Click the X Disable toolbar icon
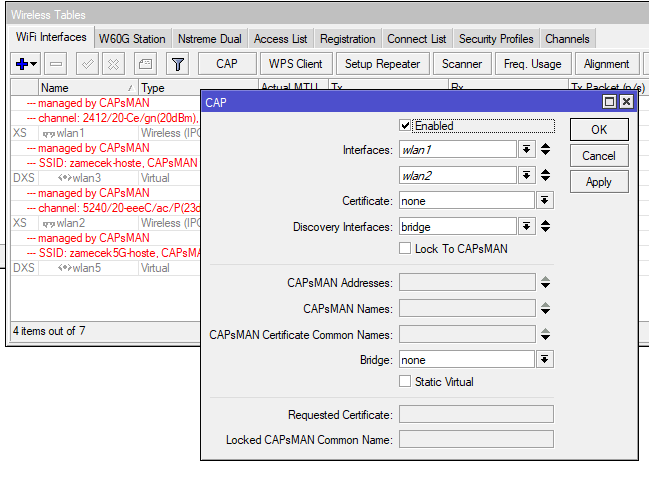This screenshot has width=649, height=479. pyautogui.click(x=114, y=64)
